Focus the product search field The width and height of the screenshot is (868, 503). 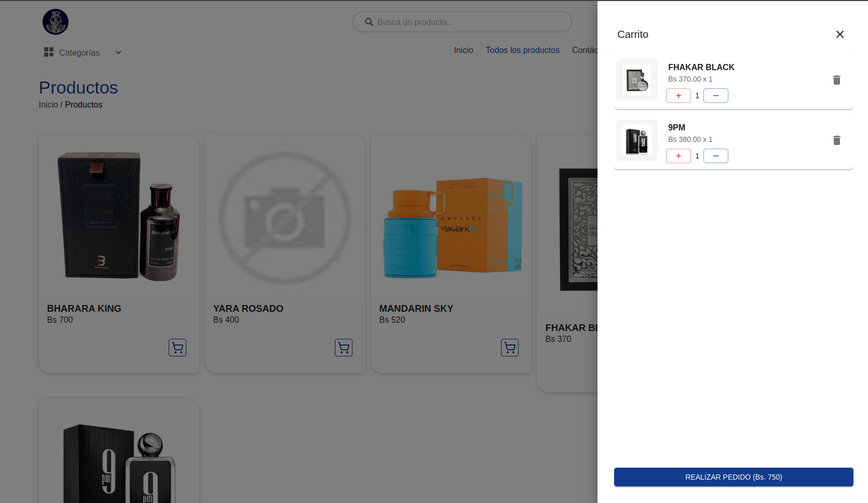pos(467,22)
